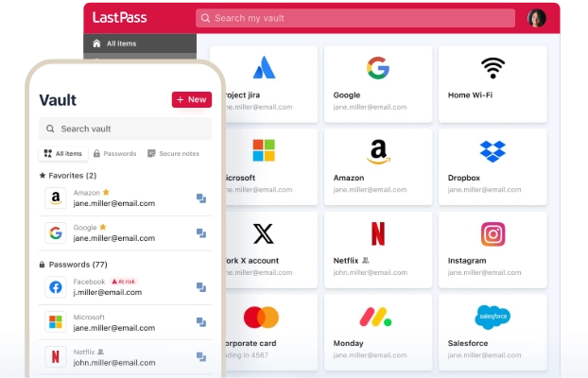Toggle the favorite star on Amazon entry

tap(106, 192)
